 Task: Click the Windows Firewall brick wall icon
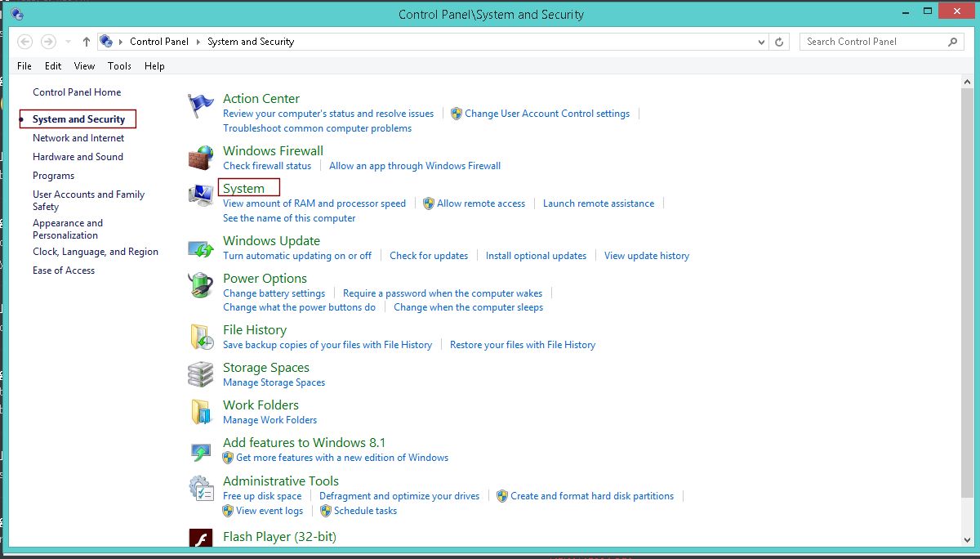tap(200, 158)
